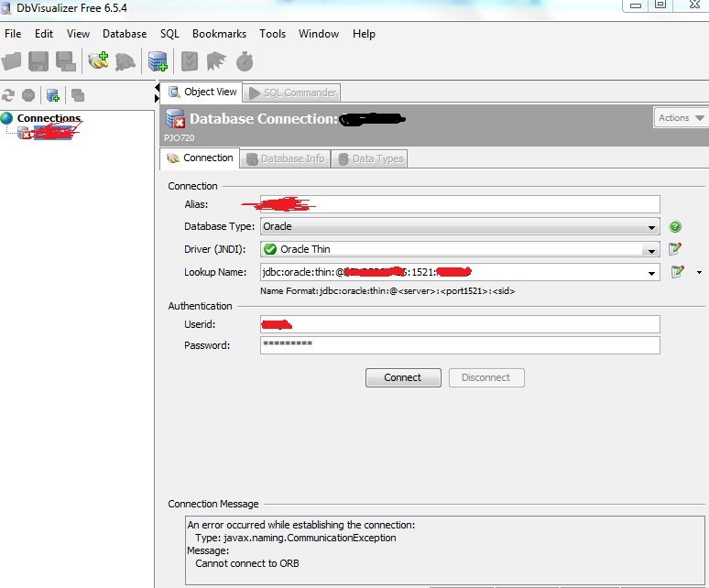Open the Lookup Name dropdown arrow
The width and height of the screenshot is (709, 588).
[651, 273]
